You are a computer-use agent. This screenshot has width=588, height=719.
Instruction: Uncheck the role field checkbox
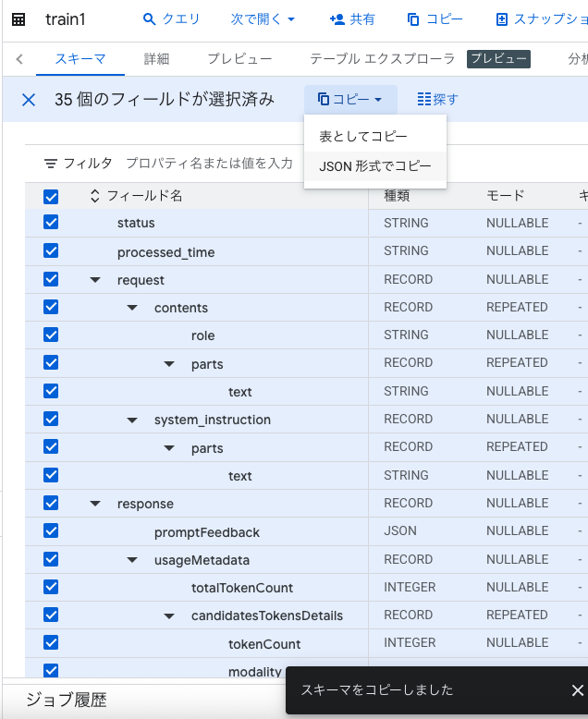51,335
